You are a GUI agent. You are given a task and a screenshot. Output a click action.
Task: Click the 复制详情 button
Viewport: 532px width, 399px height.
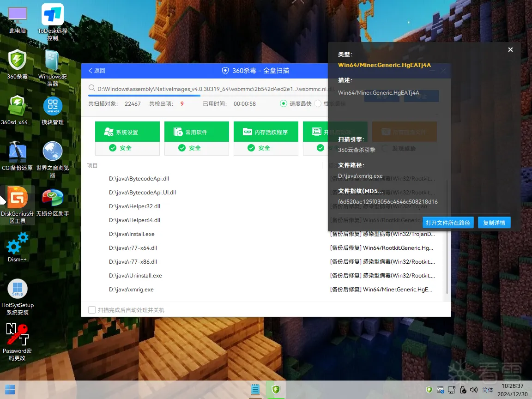[x=494, y=223]
